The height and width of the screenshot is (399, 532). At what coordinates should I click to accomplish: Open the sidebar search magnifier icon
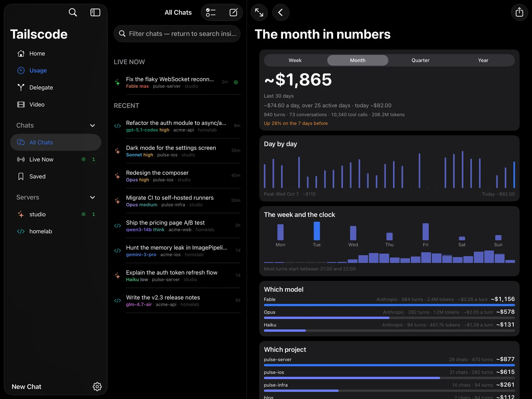[x=73, y=13]
